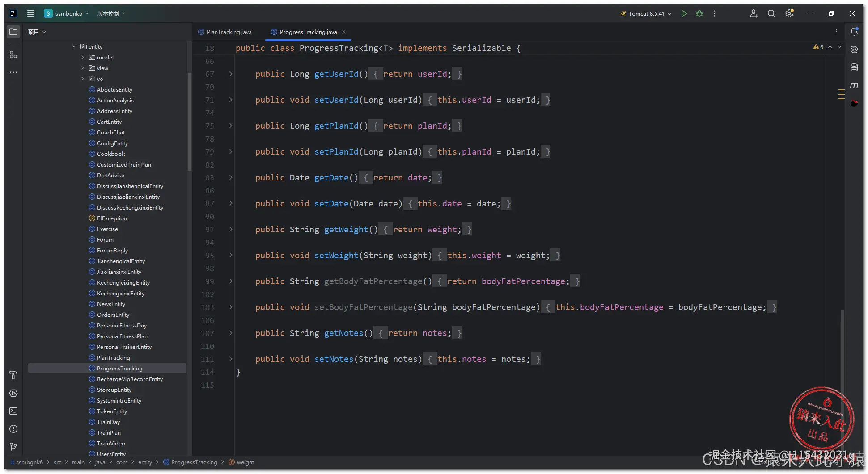Open the Maven tool window
Screen dimensions: 868x474
pos(854,85)
